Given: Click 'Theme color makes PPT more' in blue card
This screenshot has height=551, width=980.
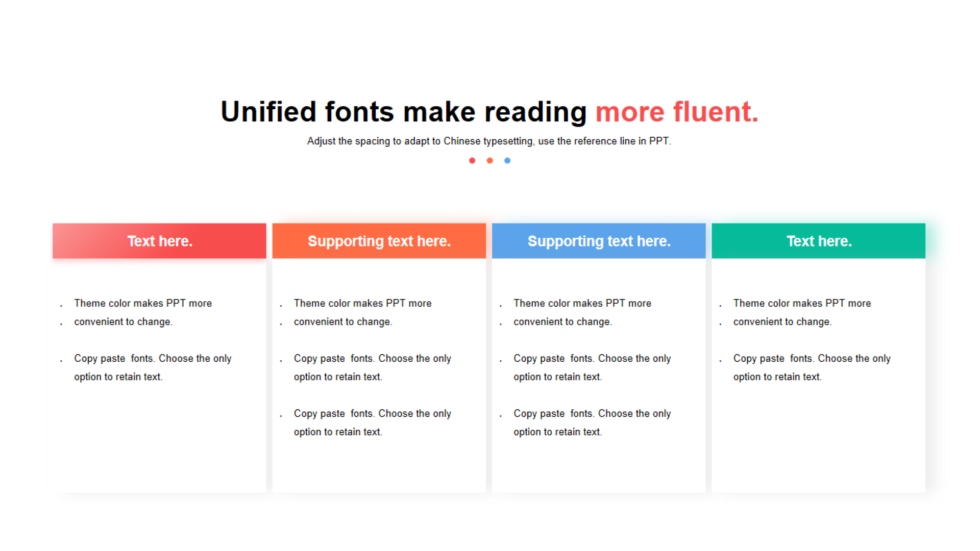Looking at the screenshot, I should (582, 303).
